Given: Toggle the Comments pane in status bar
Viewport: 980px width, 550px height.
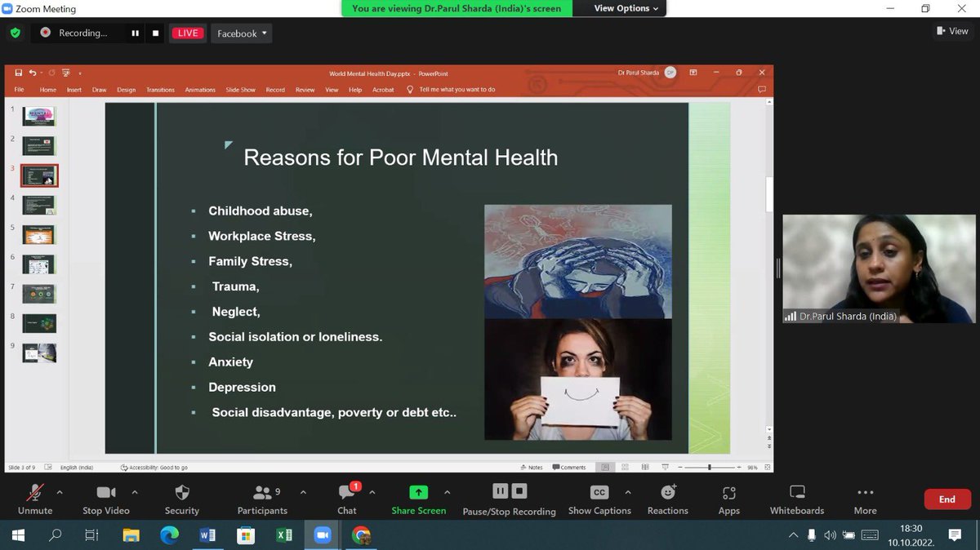Looking at the screenshot, I should 568,468.
